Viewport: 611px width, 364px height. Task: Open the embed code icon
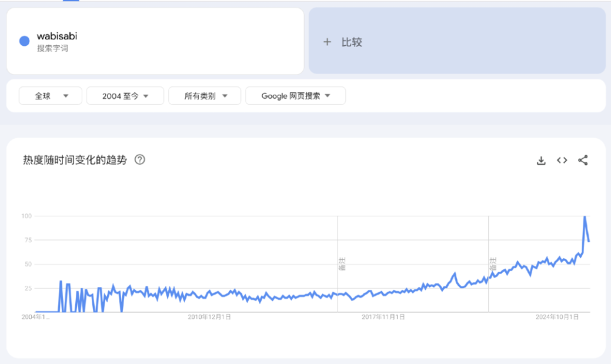[x=562, y=160]
